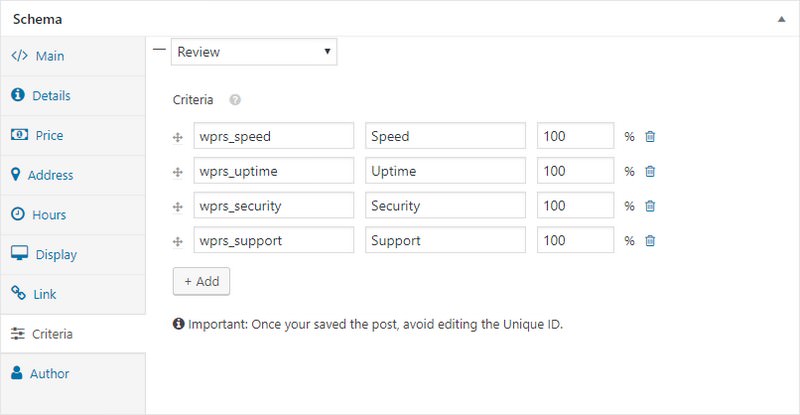Go to the Address tab
This screenshot has height=415, width=800.
pyautogui.click(x=73, y=176)
